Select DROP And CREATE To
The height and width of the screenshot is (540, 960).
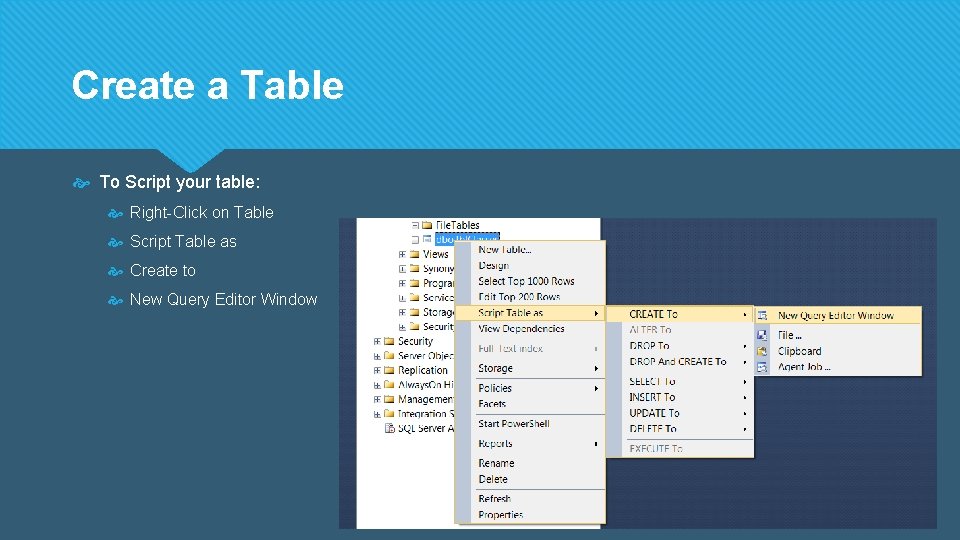680,362
